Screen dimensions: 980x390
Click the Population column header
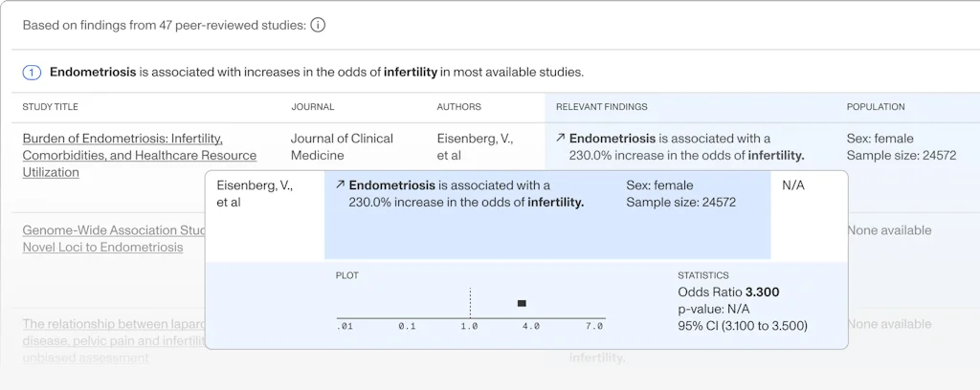(876, 107)
